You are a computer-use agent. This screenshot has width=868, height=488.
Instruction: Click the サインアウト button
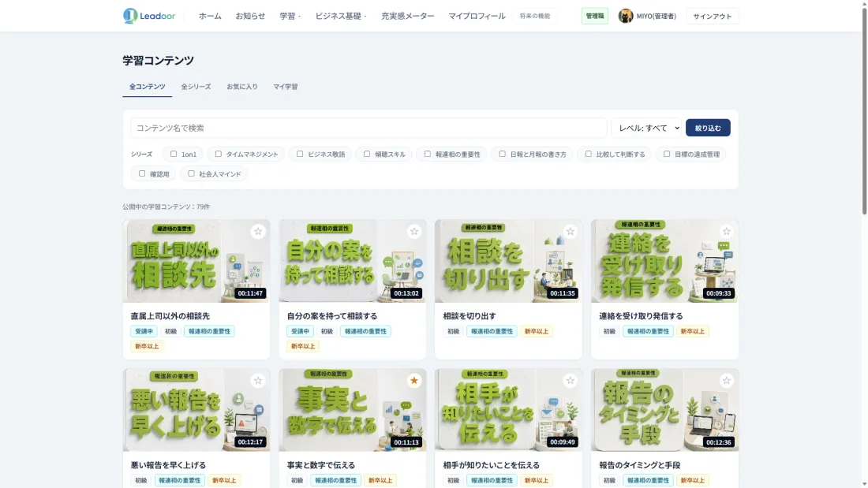(x=712, y=16)
